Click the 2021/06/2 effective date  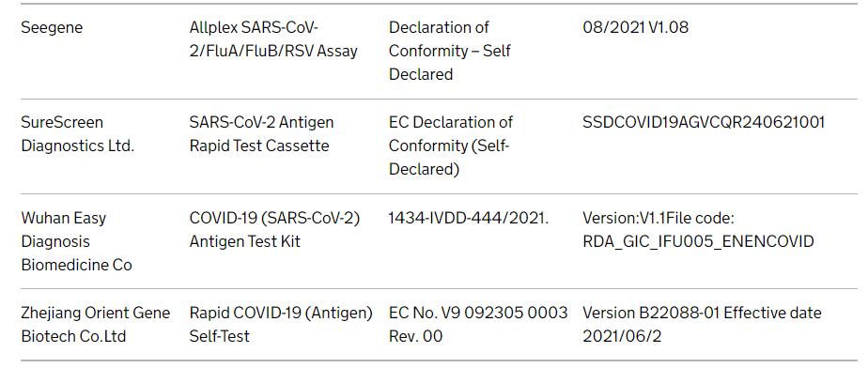(622, 336)
